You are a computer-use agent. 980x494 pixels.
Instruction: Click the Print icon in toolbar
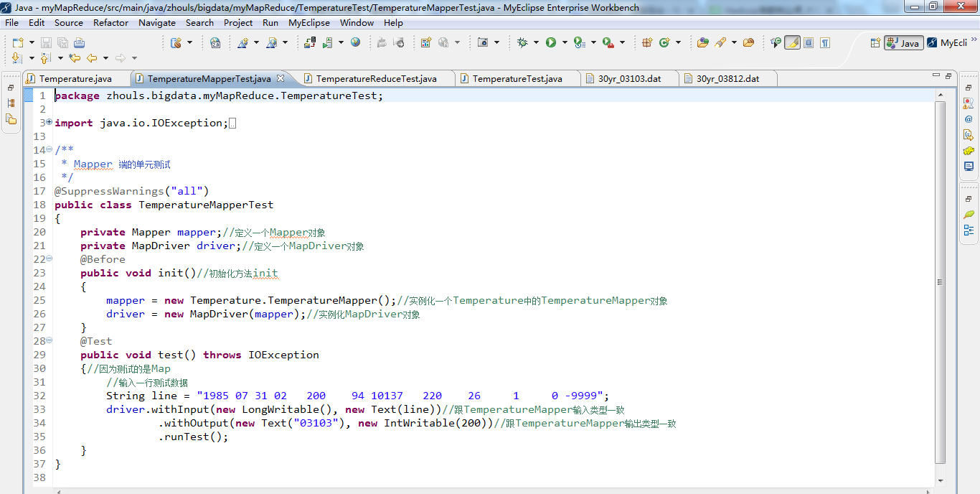tap(79, 43)
